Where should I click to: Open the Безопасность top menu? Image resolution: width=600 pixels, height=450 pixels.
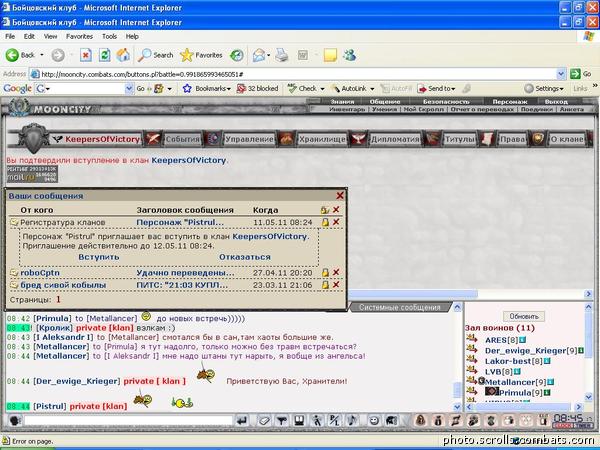click(x=446, y=102)
